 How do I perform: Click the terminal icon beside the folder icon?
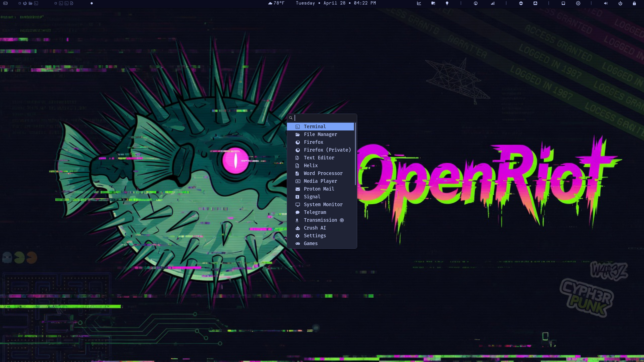click(36, 3)
